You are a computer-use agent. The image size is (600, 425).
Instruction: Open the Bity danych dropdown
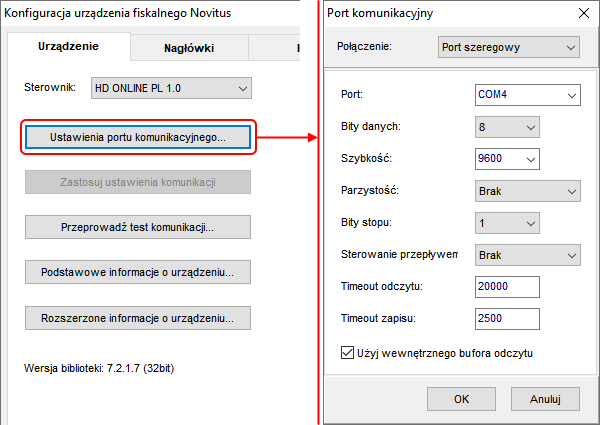pyautogui.click(x=507, y=127)
